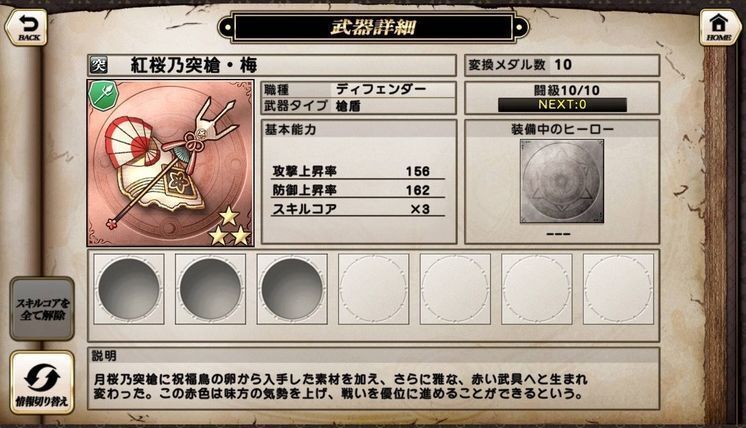
Task: Click the 武器詳細 title banner
Action: tap(373, 28)
